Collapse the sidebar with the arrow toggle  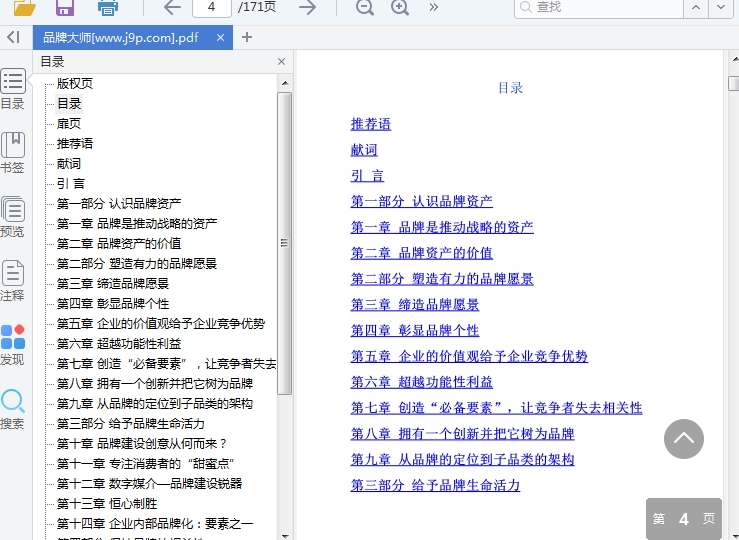point(13,37)
